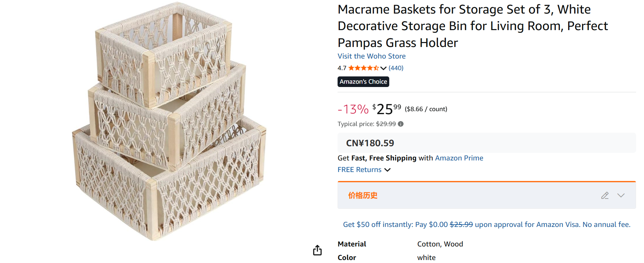This screenshot has width=644, height=263.
Task: Open the rating breakdown chevron next to stars
Action: click(x=383, y=68)
